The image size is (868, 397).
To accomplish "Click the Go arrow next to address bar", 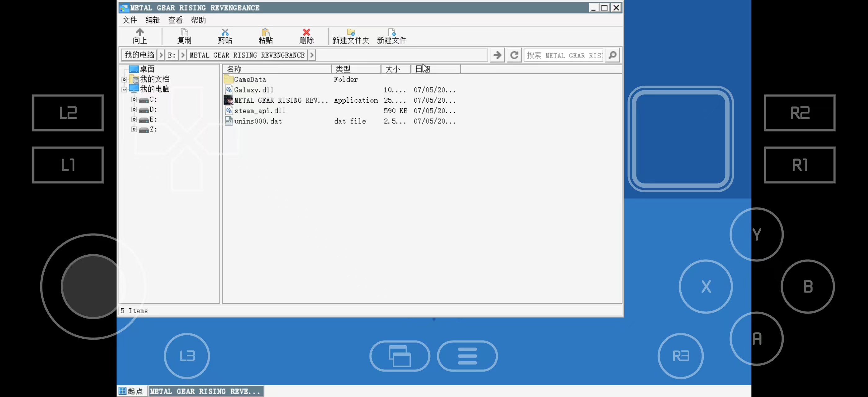I will click(497, 55).
